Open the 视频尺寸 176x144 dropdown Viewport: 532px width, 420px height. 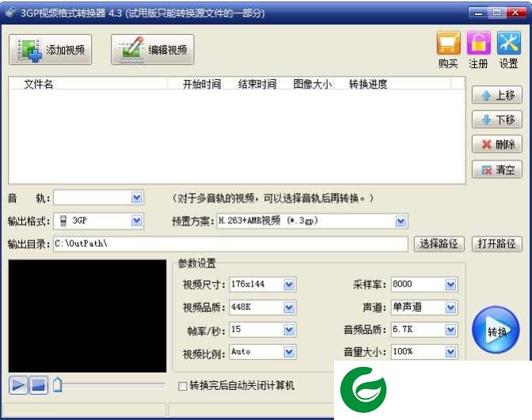(289, 285)
